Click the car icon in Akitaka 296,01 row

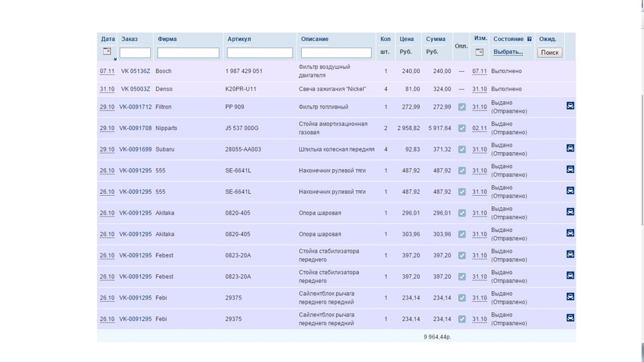(x=570, y=211)
